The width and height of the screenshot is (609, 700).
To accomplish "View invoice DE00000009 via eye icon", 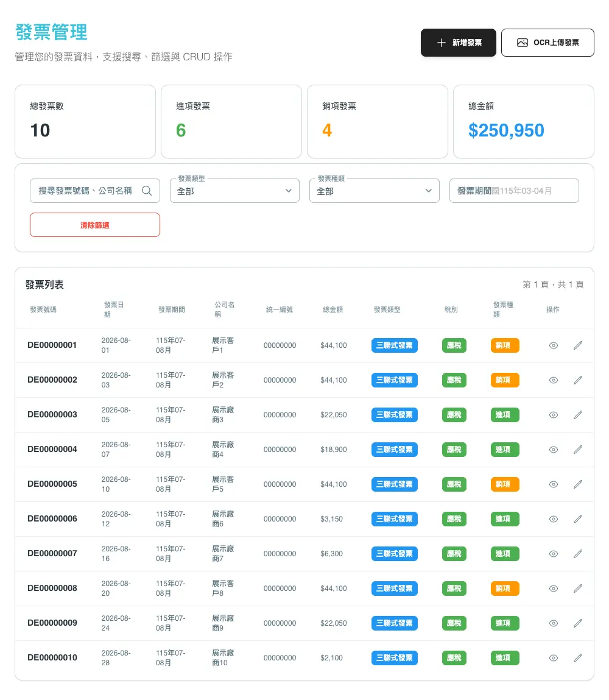I will (553, 623).
